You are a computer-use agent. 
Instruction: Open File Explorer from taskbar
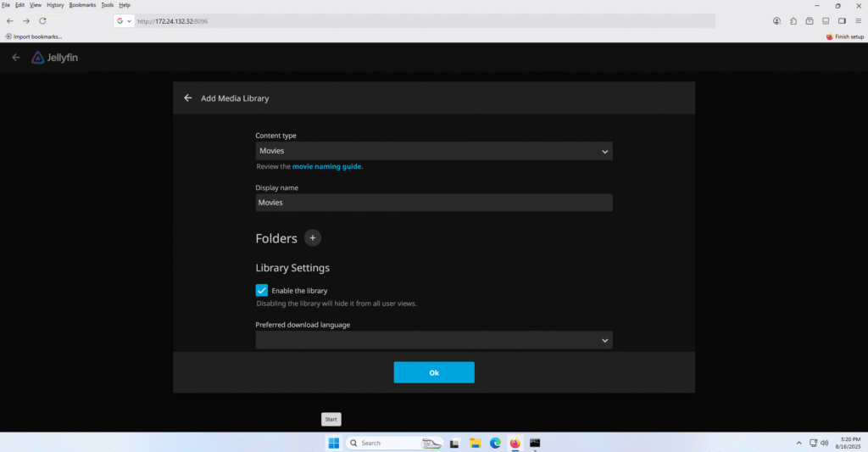pyautogui.click(x=475, y=444)
